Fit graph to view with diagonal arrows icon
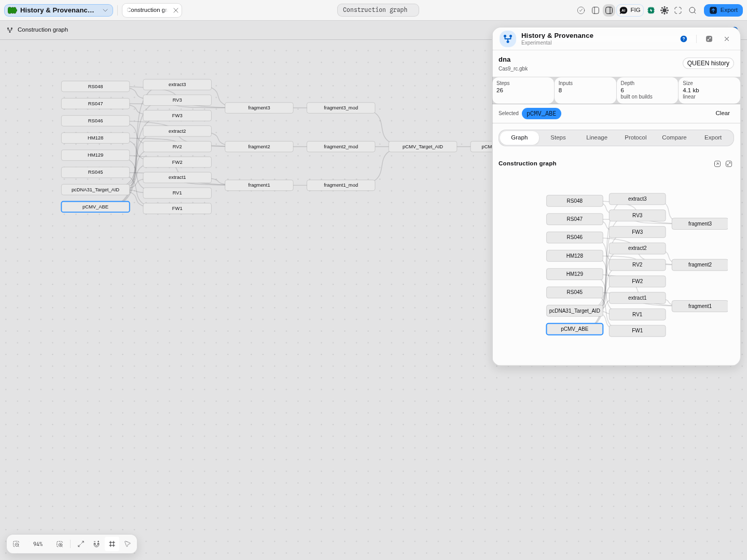 click(x=81, y=544)
